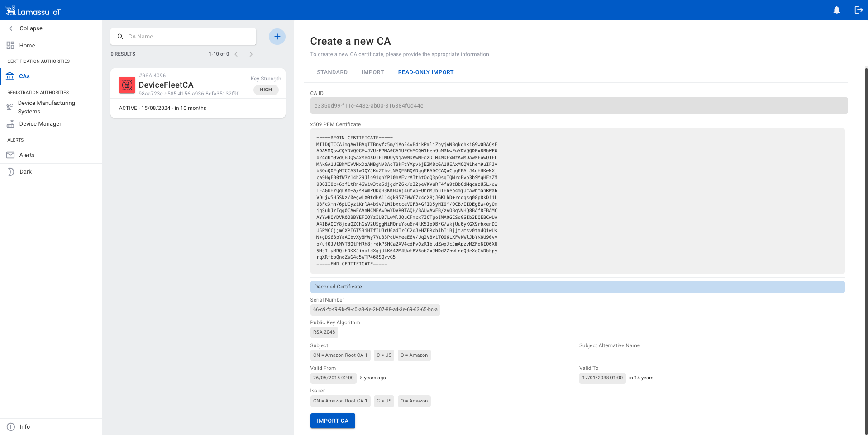Click the DeviceFleetCA red certificate icon
Viewport: 868px width, 435px height.
click(x=127, y=85)
